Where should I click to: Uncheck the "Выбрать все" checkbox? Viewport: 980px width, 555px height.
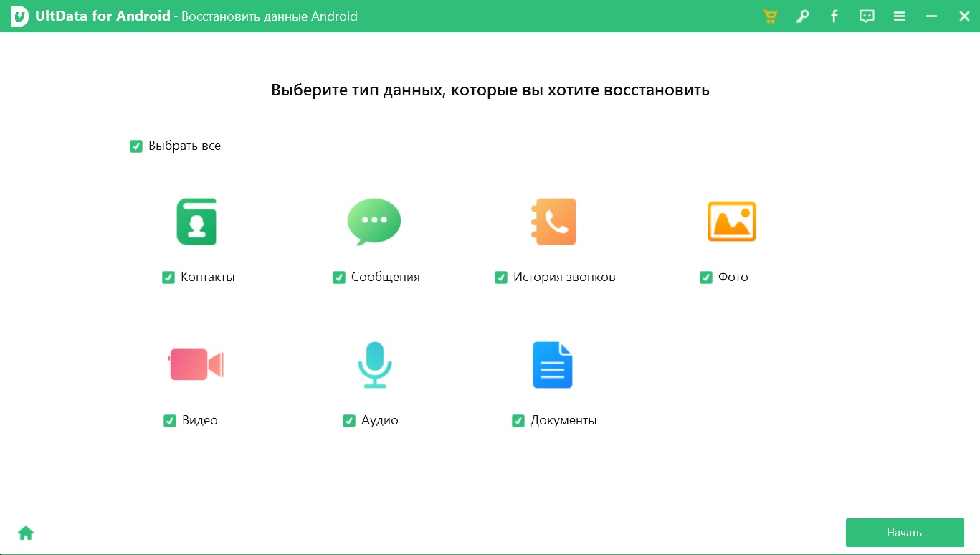[136, 146]
